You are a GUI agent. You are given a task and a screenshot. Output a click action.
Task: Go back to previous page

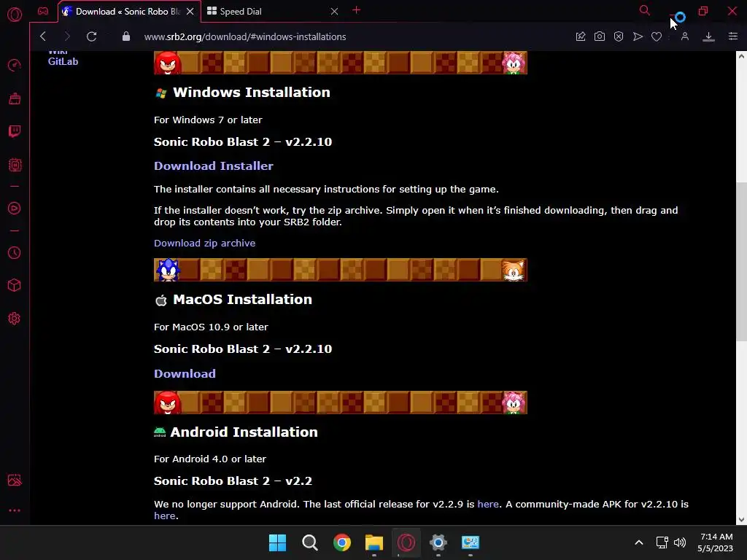coord(43,36)
